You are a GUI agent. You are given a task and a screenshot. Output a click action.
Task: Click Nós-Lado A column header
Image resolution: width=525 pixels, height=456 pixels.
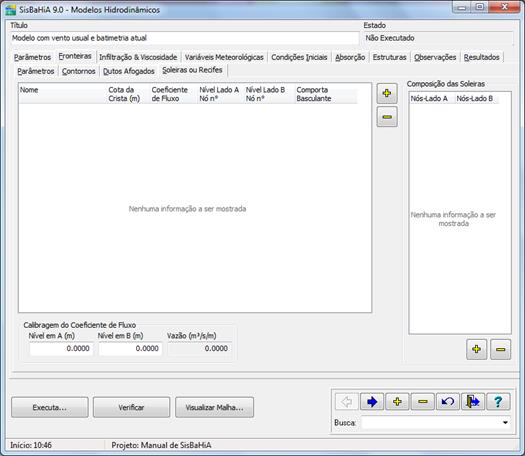tap(432, 98)
